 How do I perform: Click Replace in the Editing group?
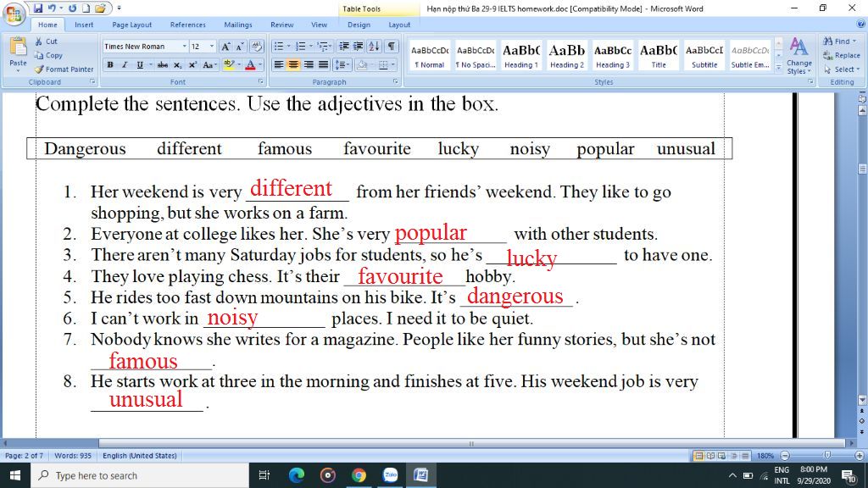coord(842,55)
